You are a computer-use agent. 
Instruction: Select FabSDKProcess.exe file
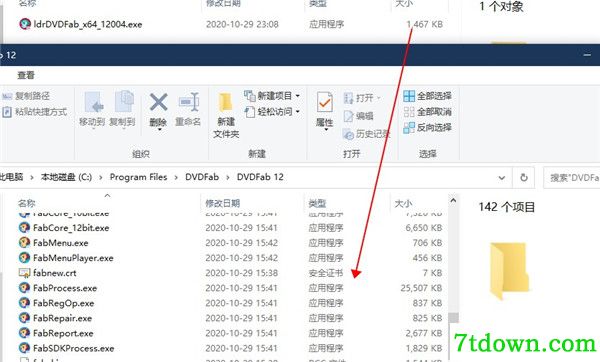click(73, 348)
